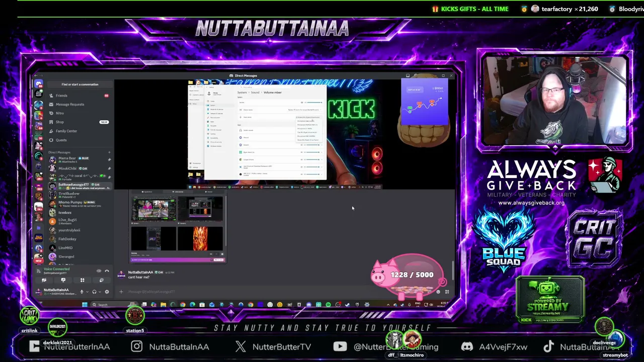The width and height of the screenshot is (644, 362).
Task: Open Message Requests in Discord sidebar
Action: (79, 104)
